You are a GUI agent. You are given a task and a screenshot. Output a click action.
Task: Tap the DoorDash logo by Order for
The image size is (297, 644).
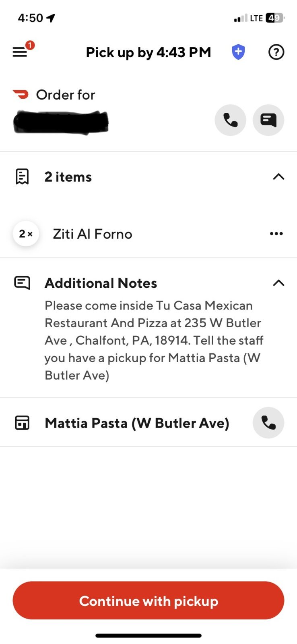21,94
